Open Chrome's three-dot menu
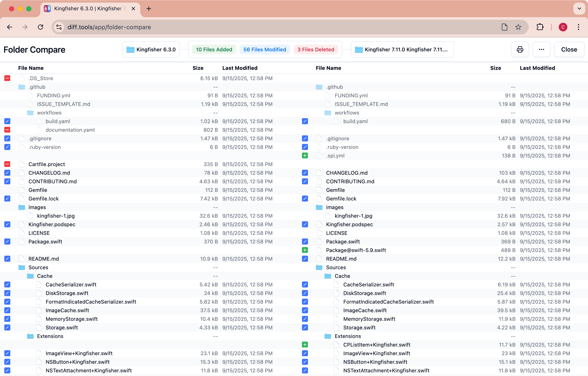Viewport: 588px width, 376px height. pyautogui.click(x=579, y=27)
